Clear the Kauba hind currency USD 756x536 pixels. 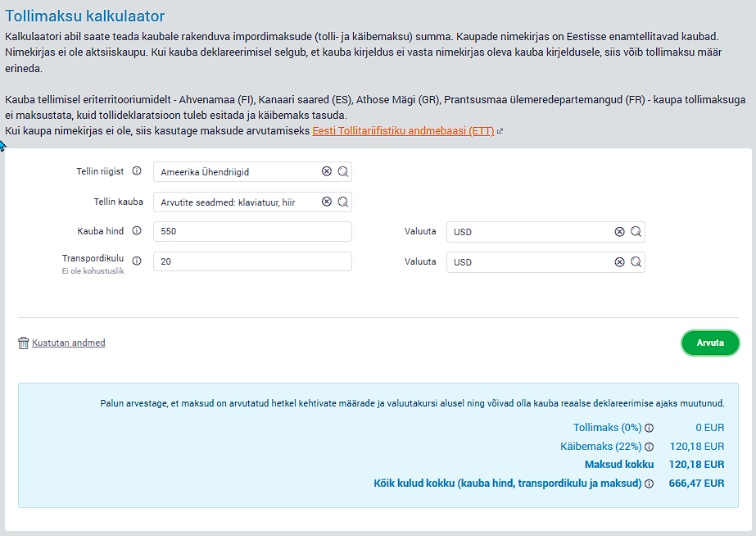click(x=619, y=232)
